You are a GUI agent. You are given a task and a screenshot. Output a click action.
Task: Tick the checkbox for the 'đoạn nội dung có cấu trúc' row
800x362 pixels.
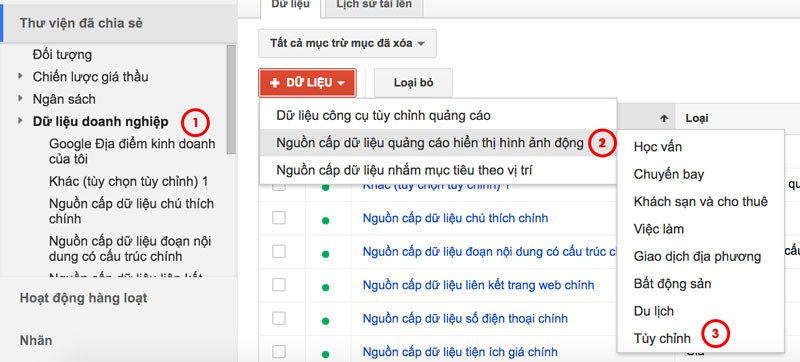pyautogui.click(x=279, y=251)
